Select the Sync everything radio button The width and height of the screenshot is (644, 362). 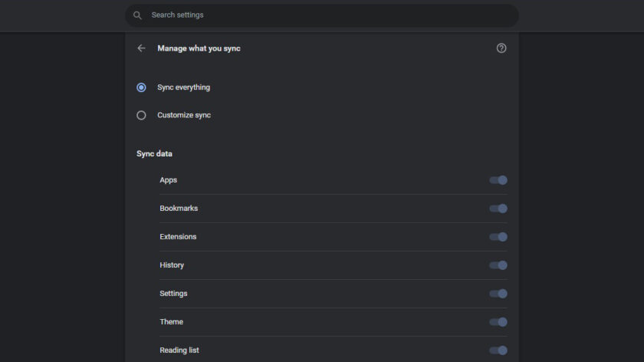(141, 87)
